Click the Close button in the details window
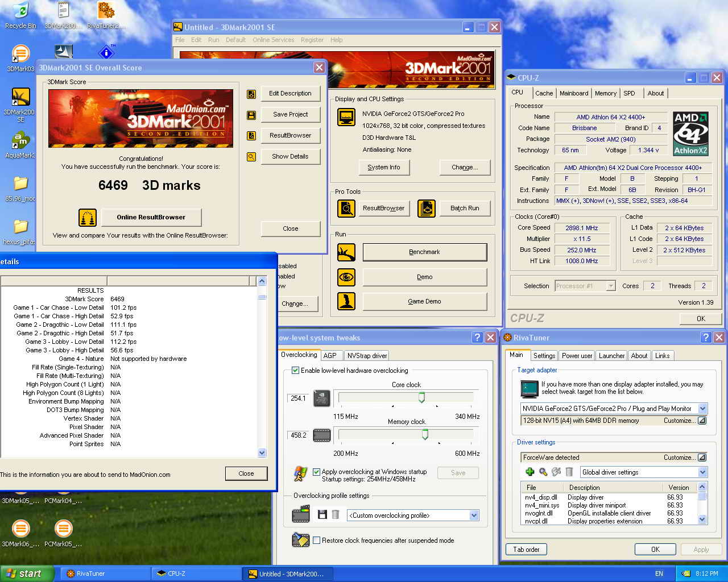The width and height of the screenshot is (728, 582). (246, 473)
